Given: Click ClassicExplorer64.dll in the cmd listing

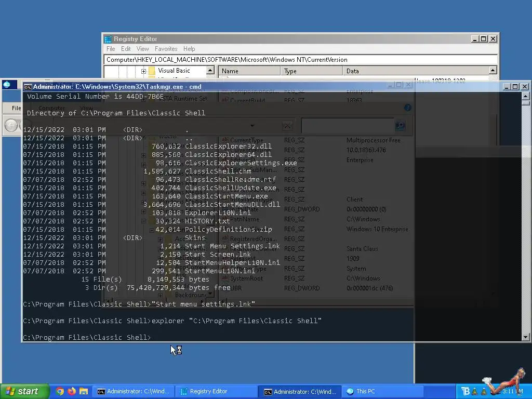Looking at the screenshot, I should 228,154.
